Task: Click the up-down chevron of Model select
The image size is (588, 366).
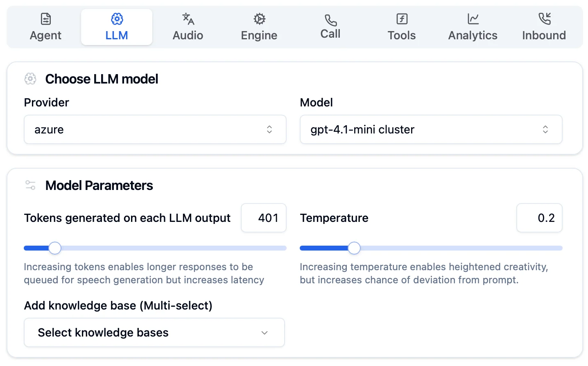Action: coord(545,129)
